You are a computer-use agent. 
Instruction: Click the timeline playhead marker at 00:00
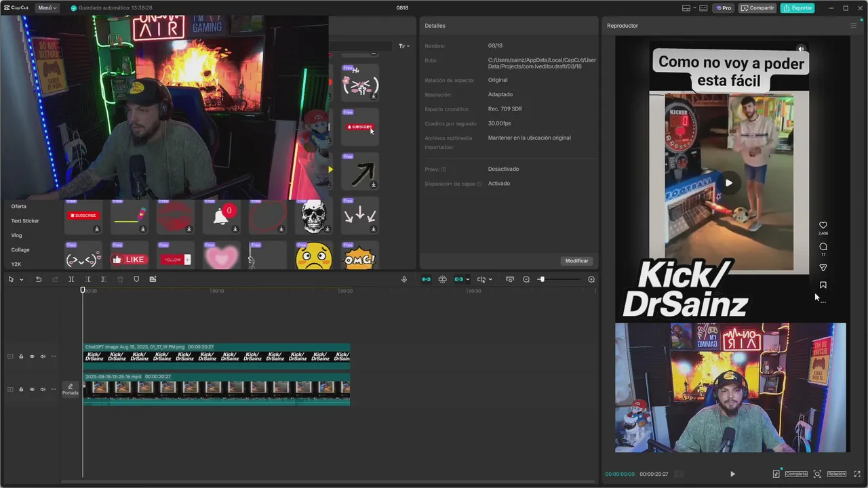pos(83,290)
